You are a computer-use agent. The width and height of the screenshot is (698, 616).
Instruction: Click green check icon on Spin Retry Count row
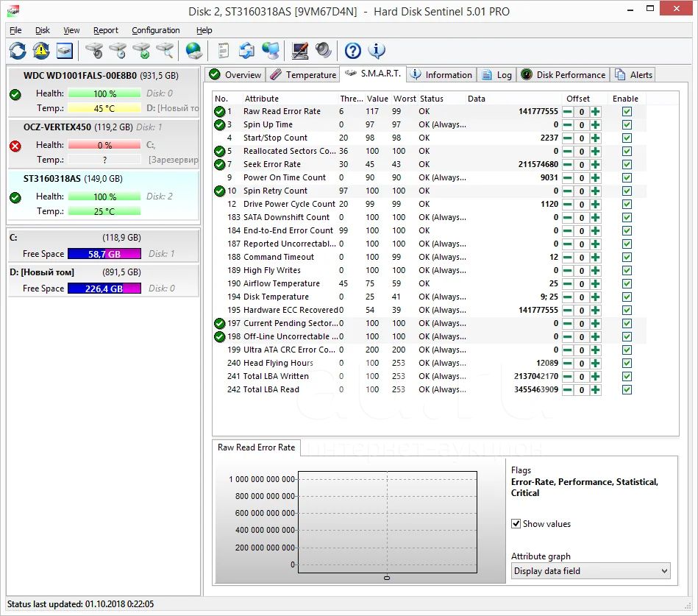(219, 191)
